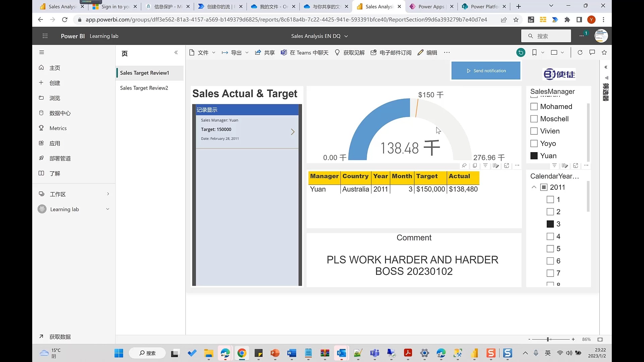Screen dimensions: 644x362
Task: Select month 4 checkbox in CalendarYear slicer
Action: tap(550, 237)
